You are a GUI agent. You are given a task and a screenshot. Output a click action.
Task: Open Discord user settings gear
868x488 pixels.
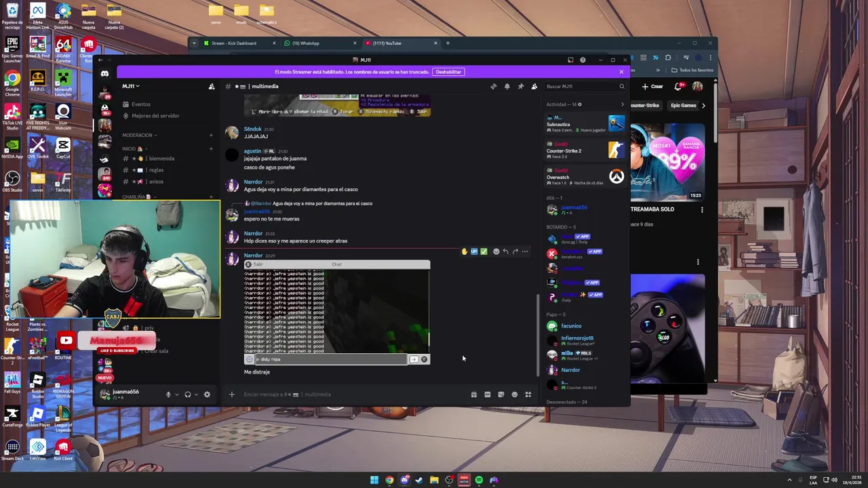[x=208, y=394]
